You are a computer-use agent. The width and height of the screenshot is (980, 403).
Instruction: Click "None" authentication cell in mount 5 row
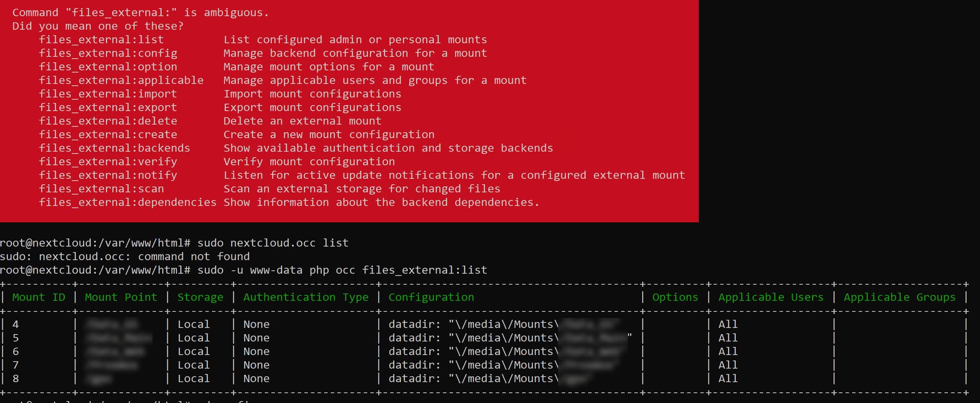[256, 338]
